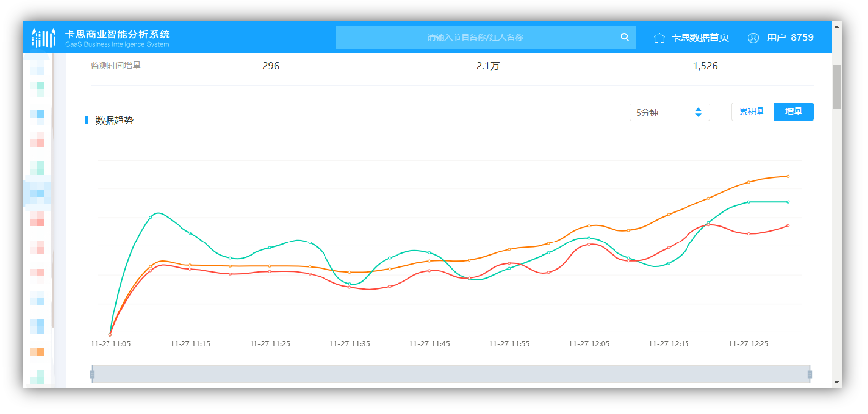Click the up-down arrows of interval selector
Viewport: 868px width, 414px height.
[x=698, y=113]
